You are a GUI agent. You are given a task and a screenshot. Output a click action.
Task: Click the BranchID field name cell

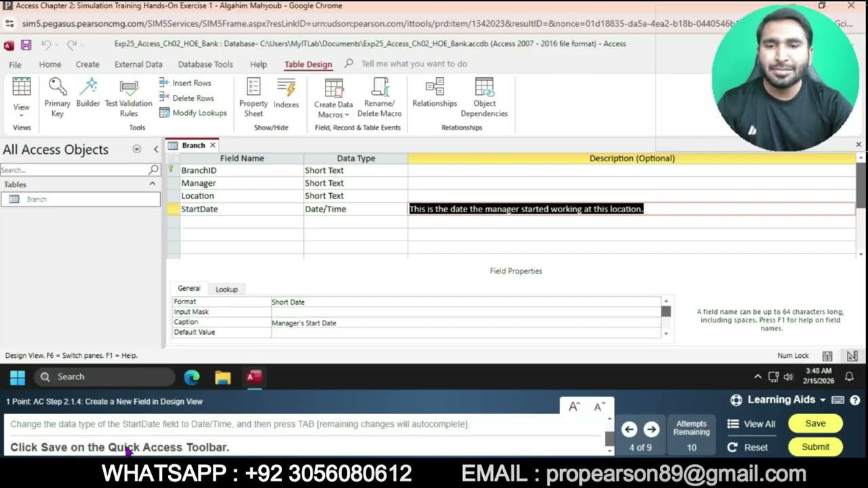241,171
